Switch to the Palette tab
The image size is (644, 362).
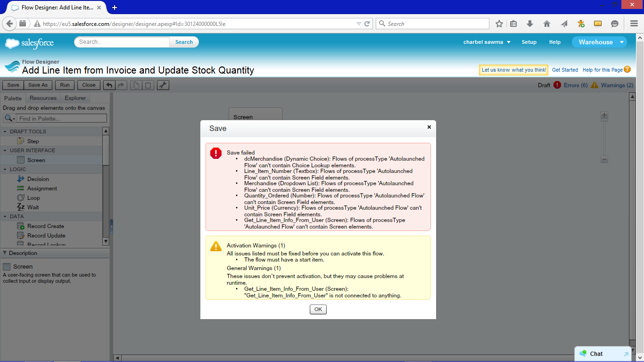(x=13, y=98)
